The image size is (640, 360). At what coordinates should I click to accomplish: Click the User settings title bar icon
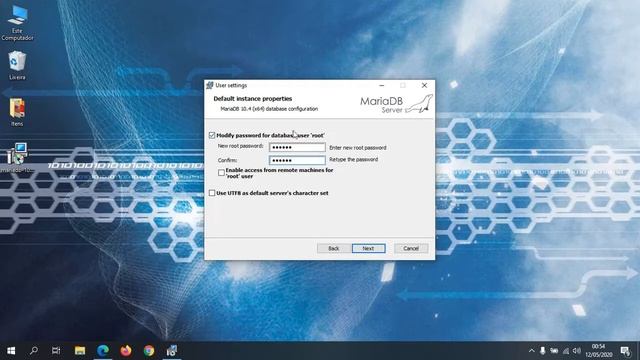210,85
